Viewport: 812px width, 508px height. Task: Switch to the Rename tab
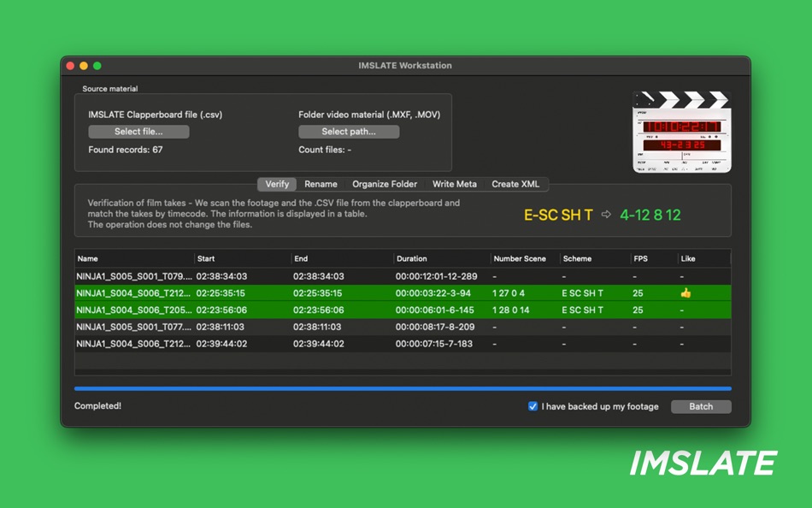pyautogui.click(x=321, y=184)
